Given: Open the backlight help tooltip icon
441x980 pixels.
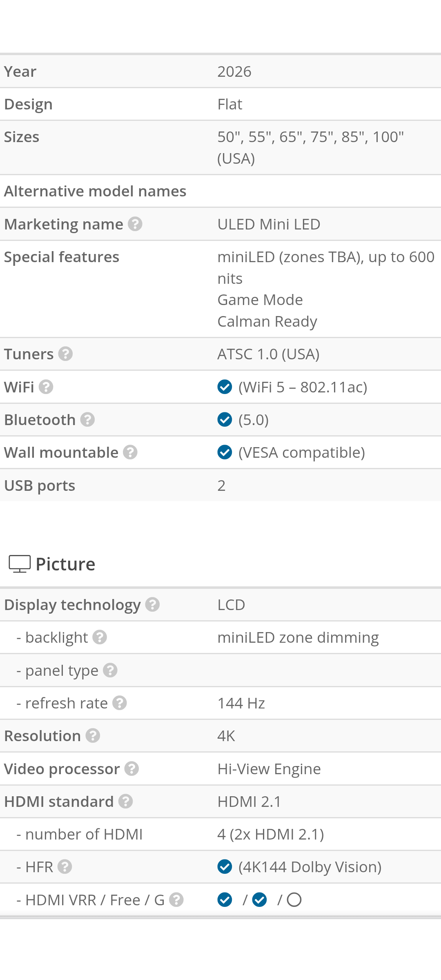Looking at the screenshot, I should coord(100,637).
